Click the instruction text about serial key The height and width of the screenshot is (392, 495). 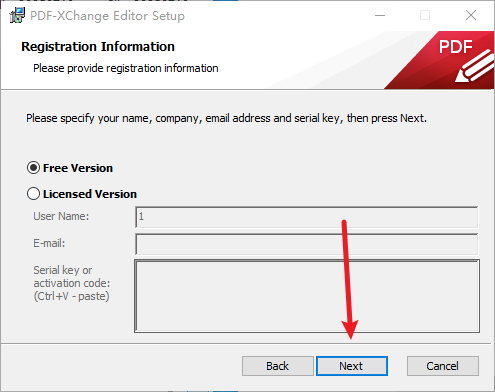(227, 118)
